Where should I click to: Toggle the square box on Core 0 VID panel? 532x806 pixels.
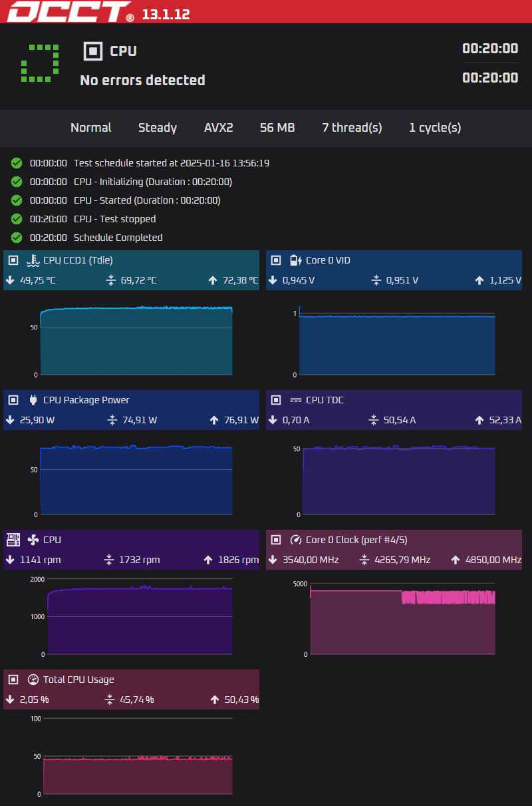click(x=275, y=260)
